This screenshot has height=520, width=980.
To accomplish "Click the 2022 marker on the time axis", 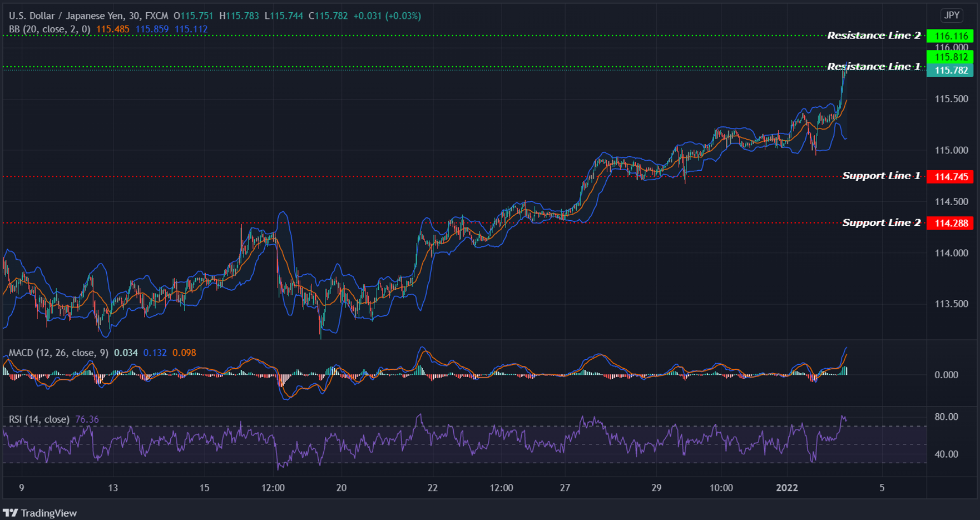I will click(x=787, y=488).
